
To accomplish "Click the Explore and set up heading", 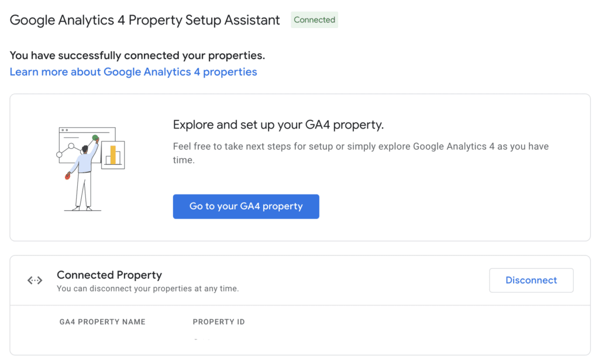I will pos(278,125).
